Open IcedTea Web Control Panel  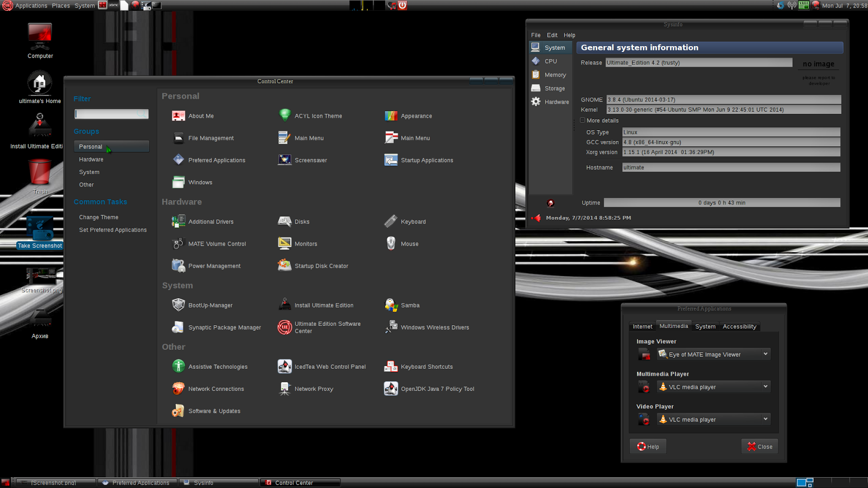322,367
